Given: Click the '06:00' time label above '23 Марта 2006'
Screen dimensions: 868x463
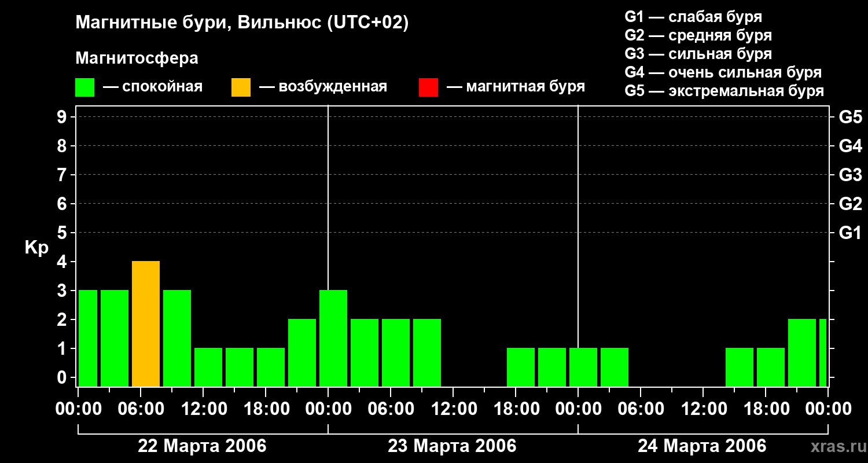Looking at the screenshot, I should pos(391,409).
